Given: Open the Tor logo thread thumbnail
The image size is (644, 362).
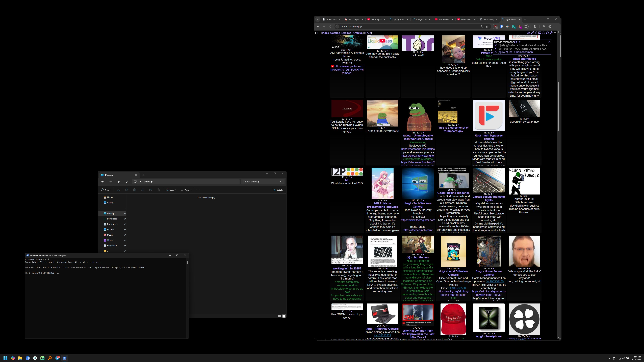Looking at the screenshot, I should coord(418,43).
